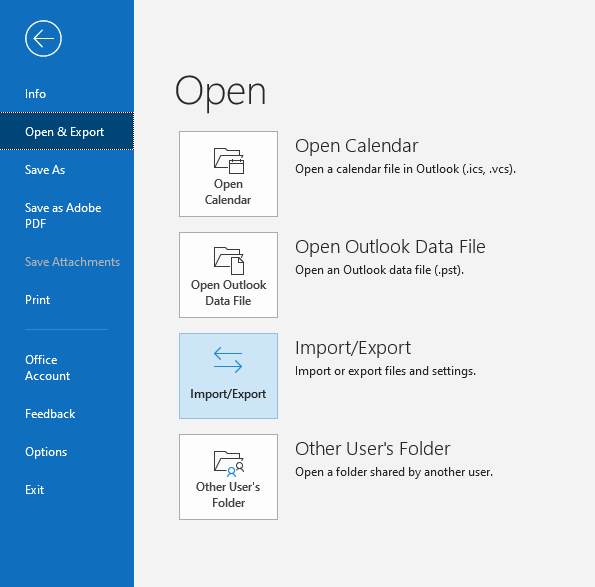The width and height of the screenshot is (595, 587).
Task: Open the Info page
Action: pos(35,94)
